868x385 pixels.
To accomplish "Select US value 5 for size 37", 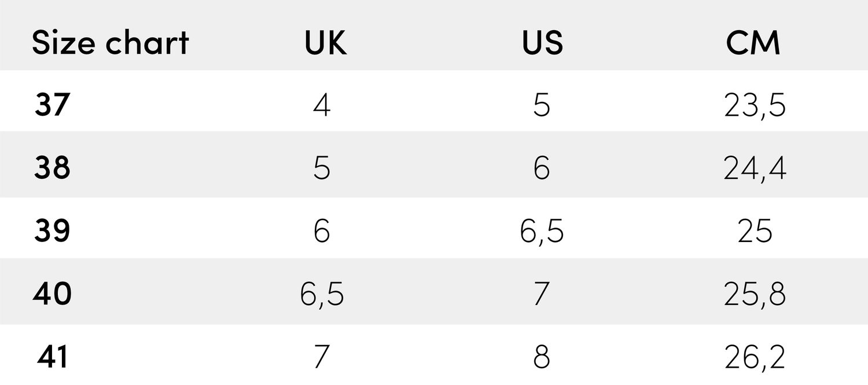I will 541,105.
